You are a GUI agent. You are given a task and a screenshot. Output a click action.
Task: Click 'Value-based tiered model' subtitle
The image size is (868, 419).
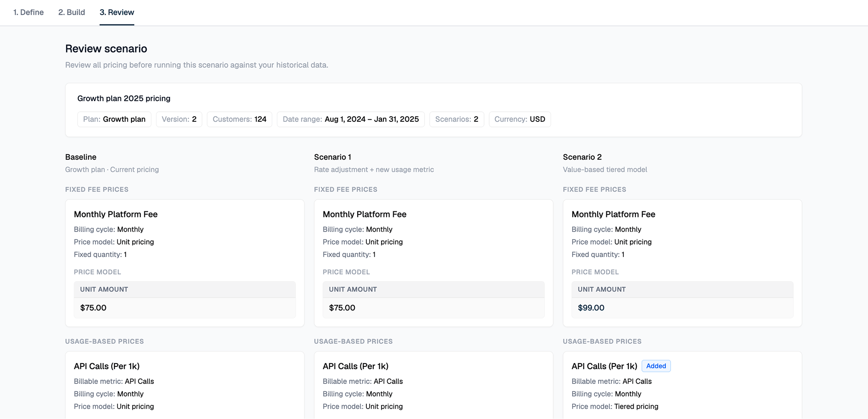[x=605, y=169]
